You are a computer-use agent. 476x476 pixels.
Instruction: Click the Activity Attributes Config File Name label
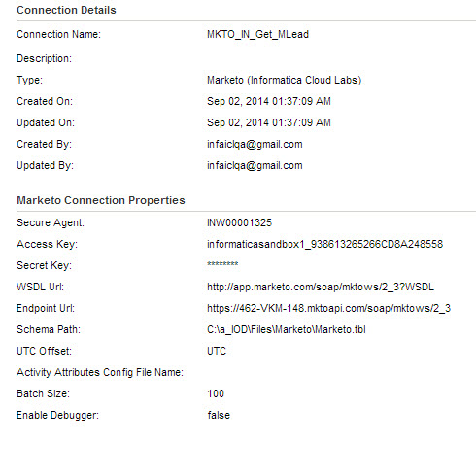100,372
